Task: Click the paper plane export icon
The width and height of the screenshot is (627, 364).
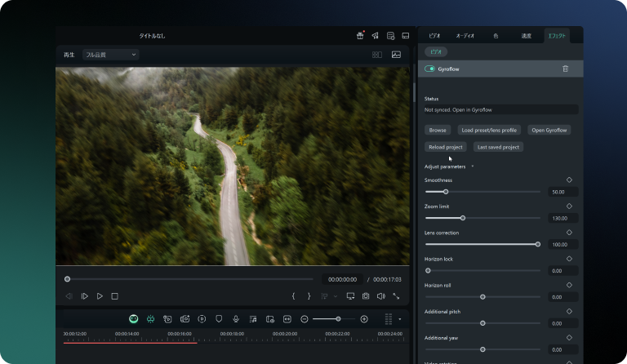Action: click(375, 36)
